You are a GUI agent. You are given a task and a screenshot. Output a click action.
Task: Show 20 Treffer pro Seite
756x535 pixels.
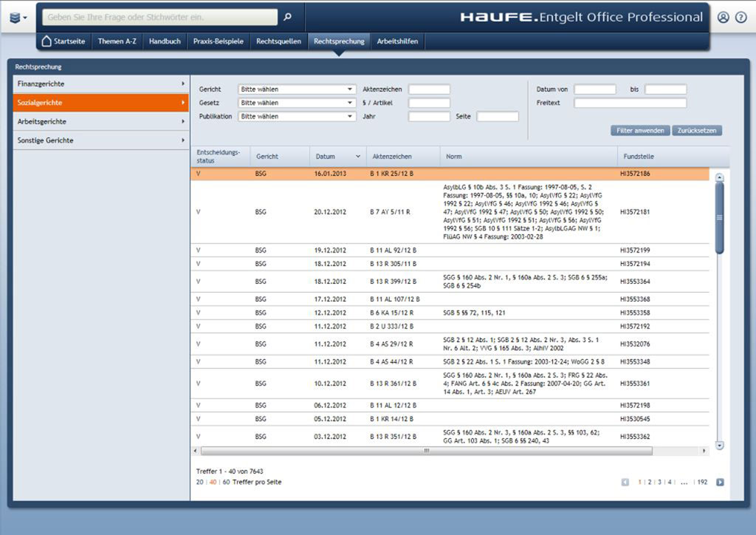pyautogui.click(x=199, y=482)
